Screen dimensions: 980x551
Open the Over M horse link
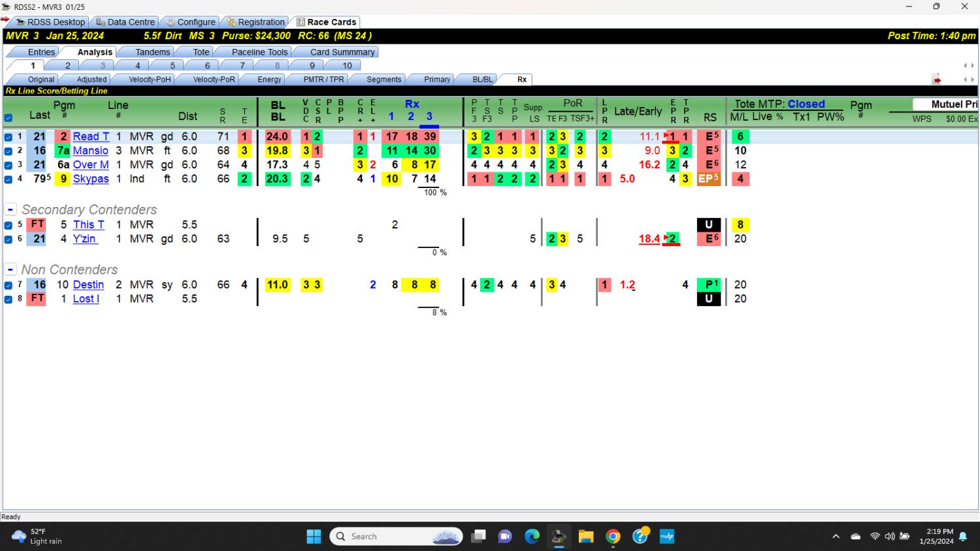91,165
